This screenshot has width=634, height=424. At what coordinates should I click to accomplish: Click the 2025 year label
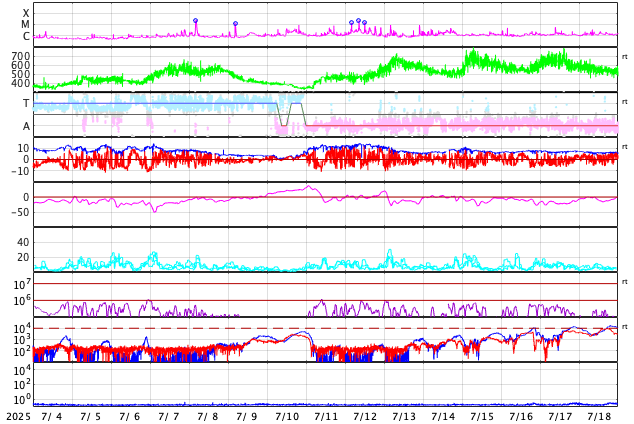click(x=18, y=417)
